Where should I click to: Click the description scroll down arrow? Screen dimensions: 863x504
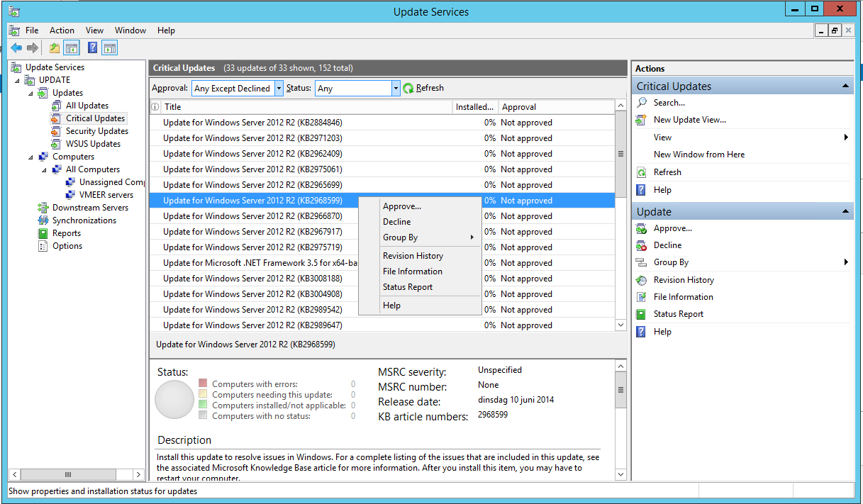pyautogui.click(x=621, y=475)
